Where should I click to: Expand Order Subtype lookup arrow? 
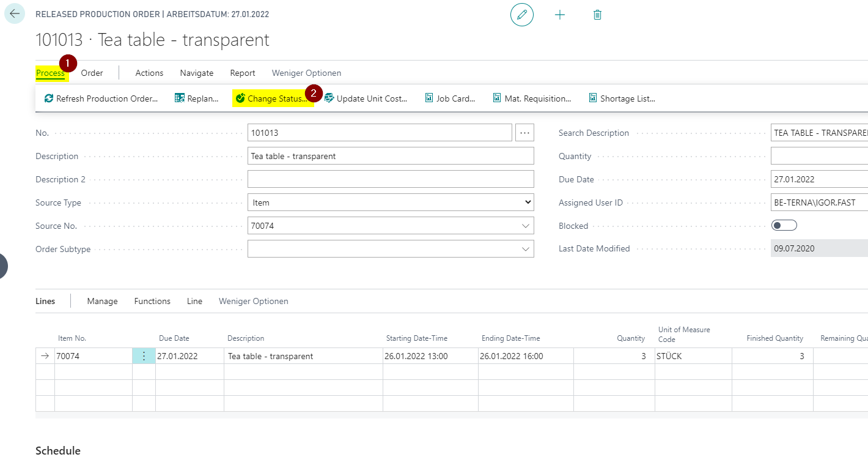point(526,249)
